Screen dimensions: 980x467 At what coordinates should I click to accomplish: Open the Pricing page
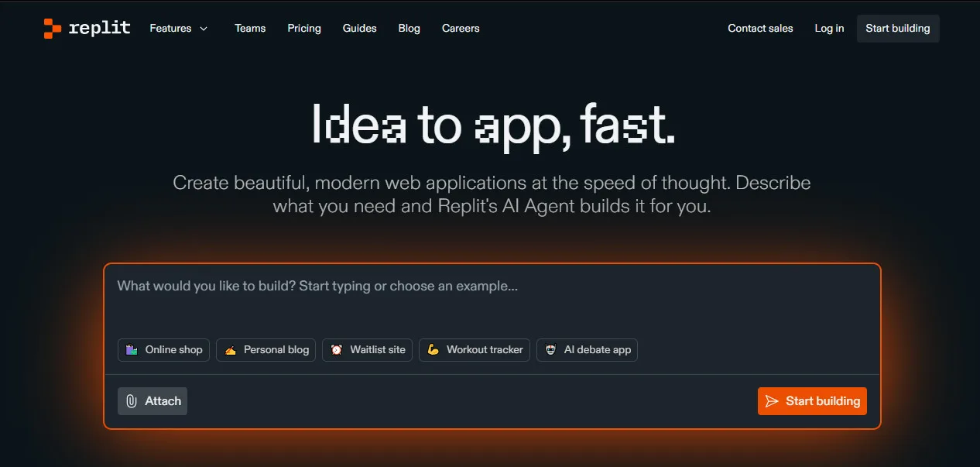click(x=303, y=28)
